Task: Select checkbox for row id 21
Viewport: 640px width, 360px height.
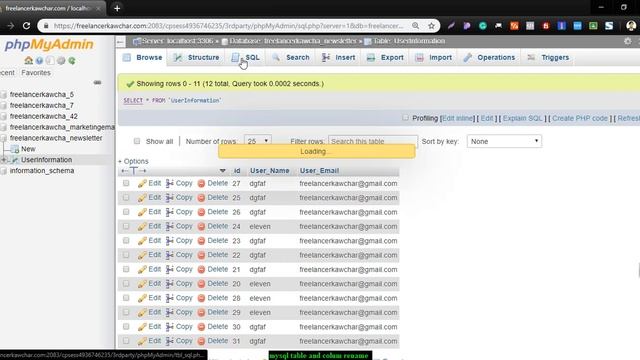Action: (126, 269)
